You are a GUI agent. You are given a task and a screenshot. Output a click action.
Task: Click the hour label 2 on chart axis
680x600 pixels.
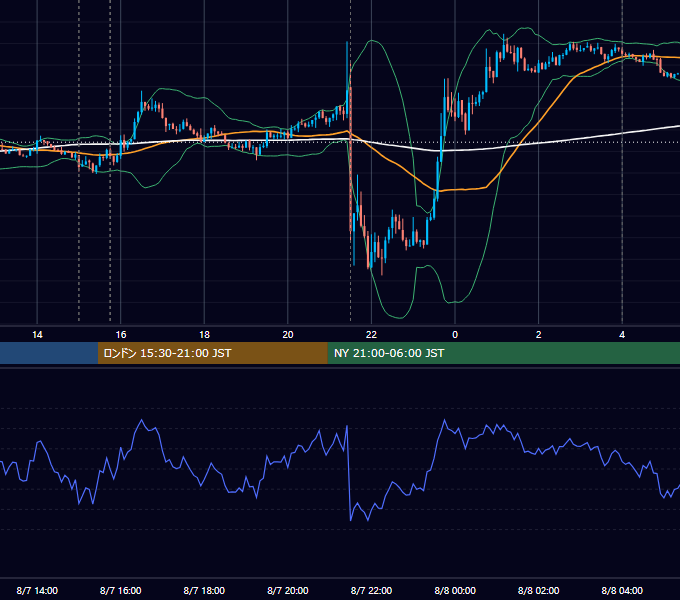coord(539,335)
